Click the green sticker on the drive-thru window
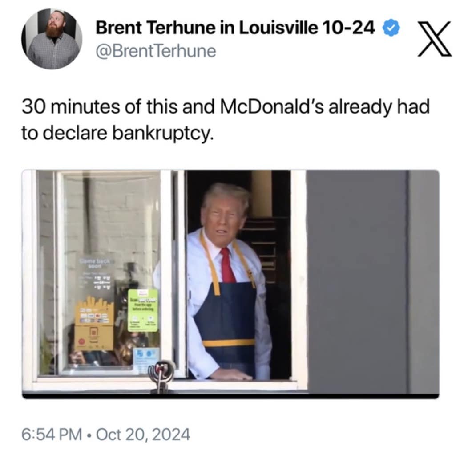476x455 pixels. point(143,310)
